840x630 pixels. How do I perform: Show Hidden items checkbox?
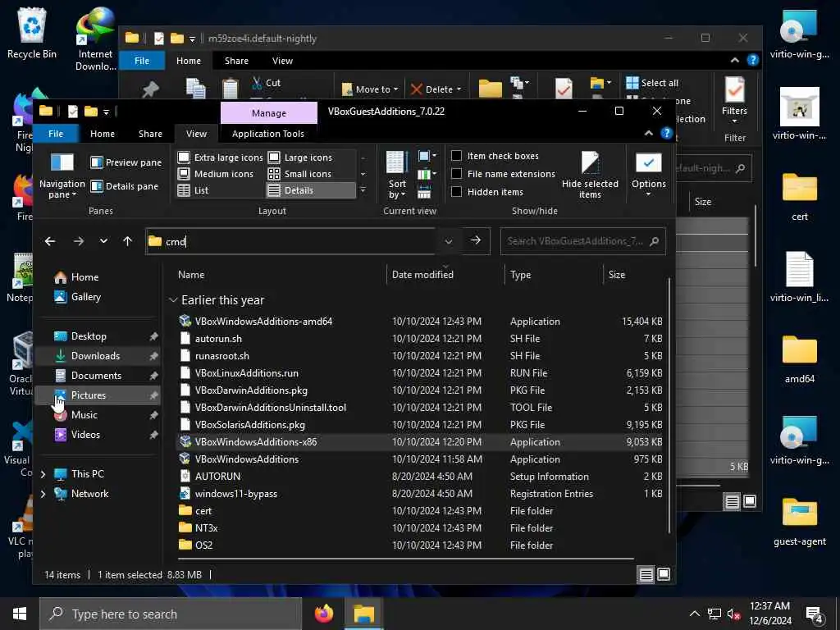click(x=456, y=191)
